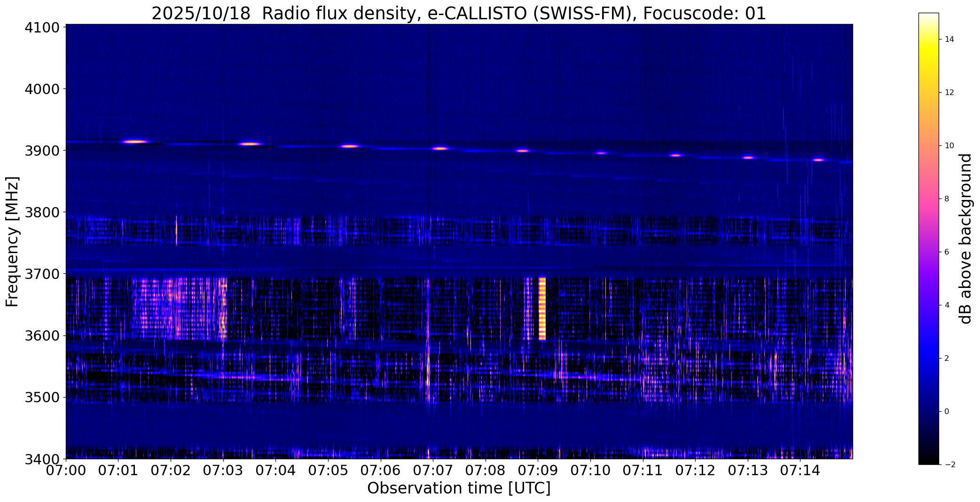Viewport: 980px width, 502px height.
Task: Click the bright blob near 3910 MHz around 07:03:30
Action: coord(250,144)
